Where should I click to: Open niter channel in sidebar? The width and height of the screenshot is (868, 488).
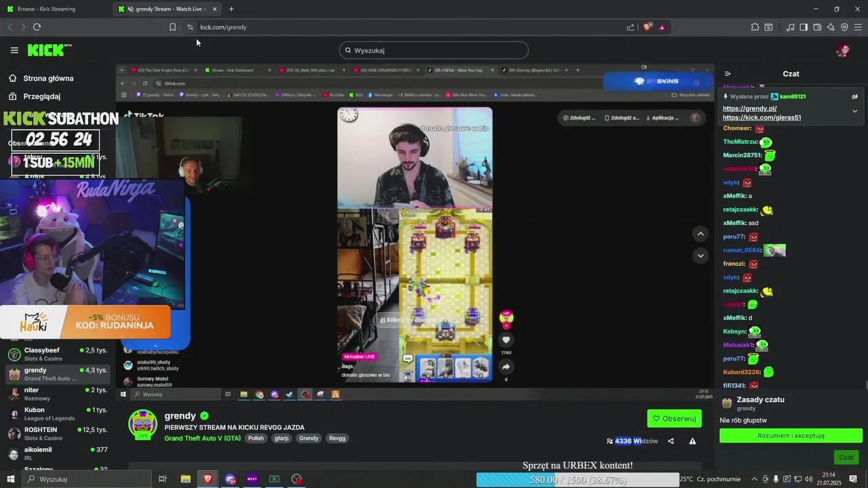pyautogui.click(x=58, y=394)
